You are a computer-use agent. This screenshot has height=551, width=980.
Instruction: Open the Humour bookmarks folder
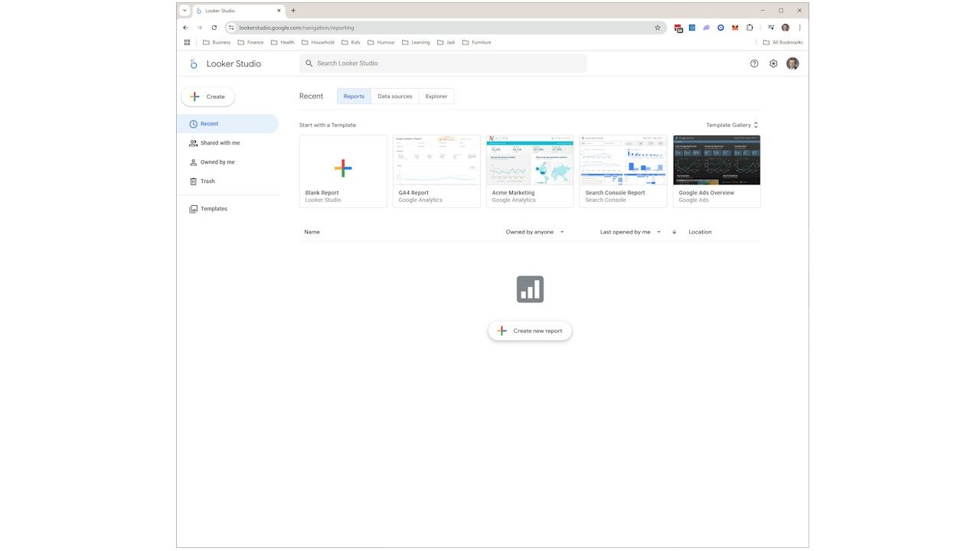point(381,42)
